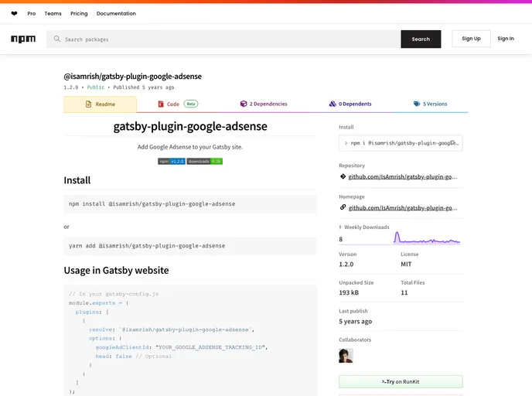Screen dimensions: 532x396
Task: Click the yarn add code block
Action: click(190, 246)
